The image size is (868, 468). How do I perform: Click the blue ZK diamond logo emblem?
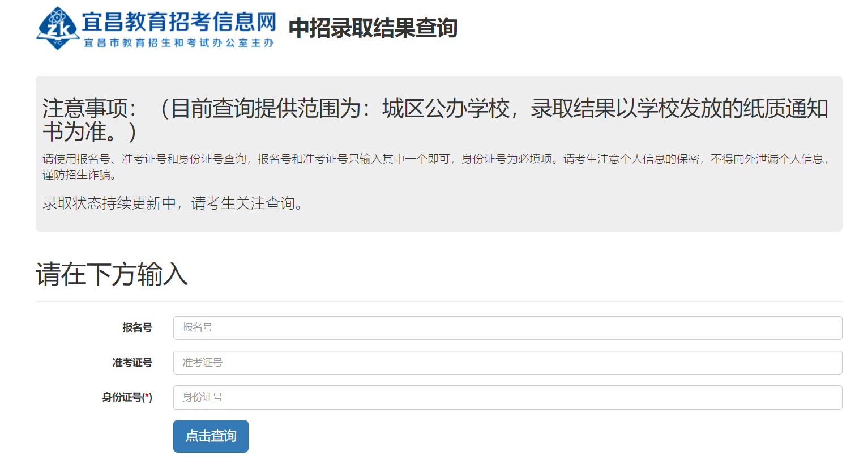pos(57,28)
